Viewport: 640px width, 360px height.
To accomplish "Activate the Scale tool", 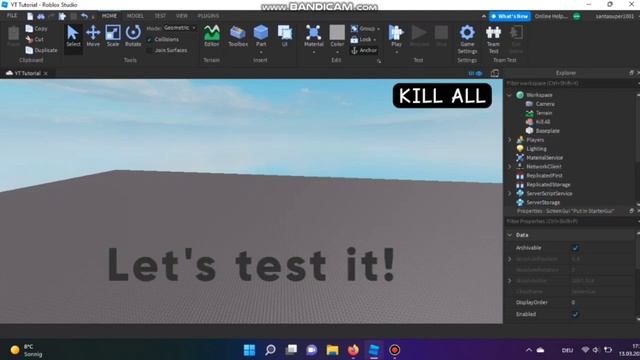I will click(113, 36).
